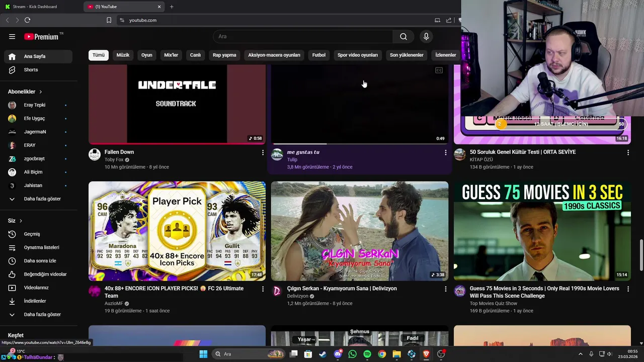This screenshot has width=644, height=362.
Task: Open the YouTube hamburger guide menu
Action: (x=12, y=36)
